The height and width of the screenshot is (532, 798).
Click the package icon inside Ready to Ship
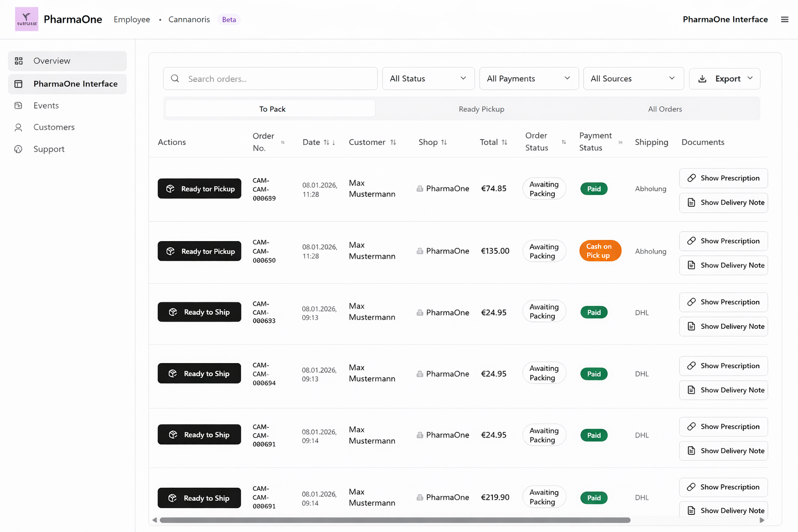172,312
